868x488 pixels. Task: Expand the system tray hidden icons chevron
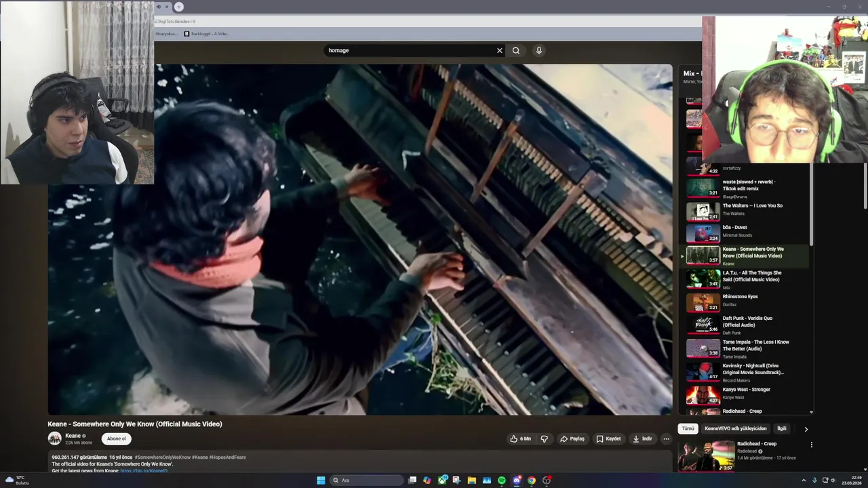coord(804,481)
